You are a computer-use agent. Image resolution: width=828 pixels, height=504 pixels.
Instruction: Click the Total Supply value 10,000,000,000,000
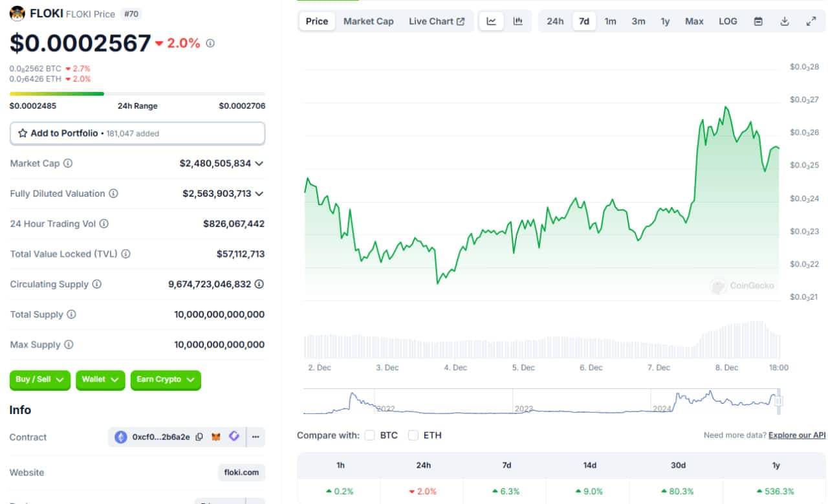[219, 314]
